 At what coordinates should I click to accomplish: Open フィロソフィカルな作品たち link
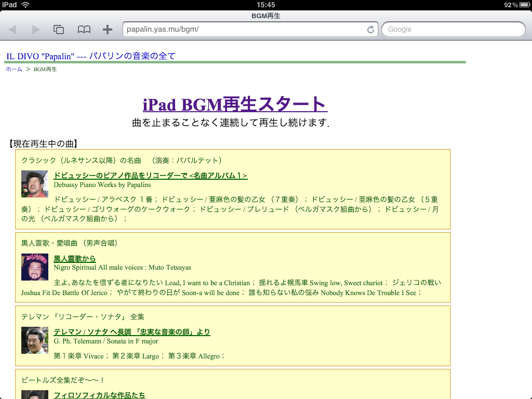[x=99, y=395]
